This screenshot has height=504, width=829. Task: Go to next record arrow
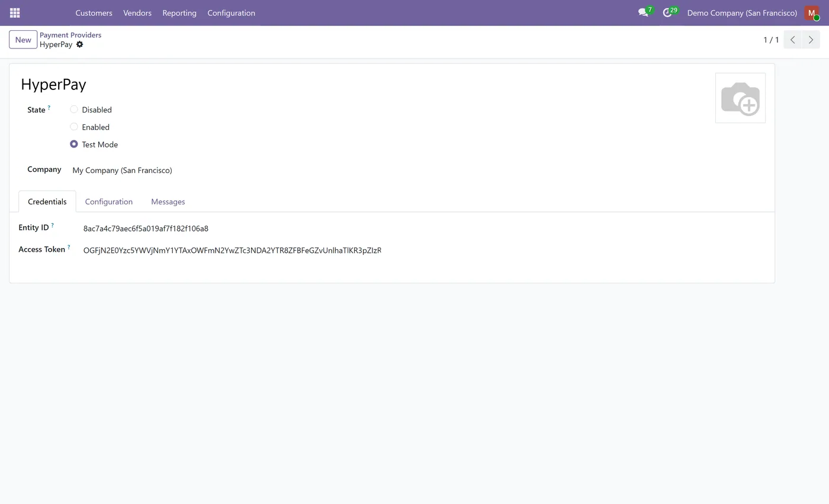pos(811,40)
